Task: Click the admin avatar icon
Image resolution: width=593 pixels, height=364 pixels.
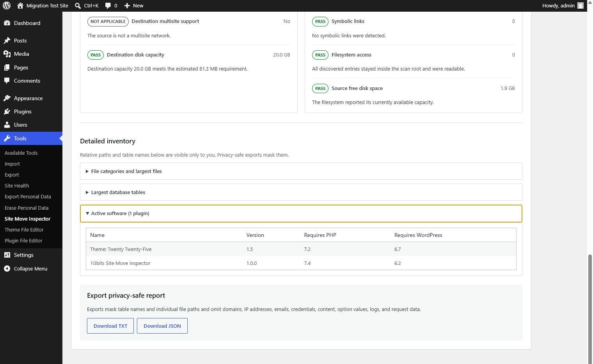Action: [581, 5]
